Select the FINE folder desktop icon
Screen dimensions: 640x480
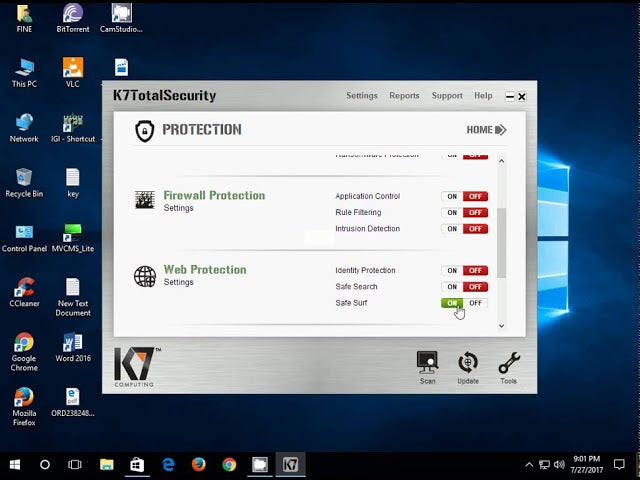tap(24, 18)
